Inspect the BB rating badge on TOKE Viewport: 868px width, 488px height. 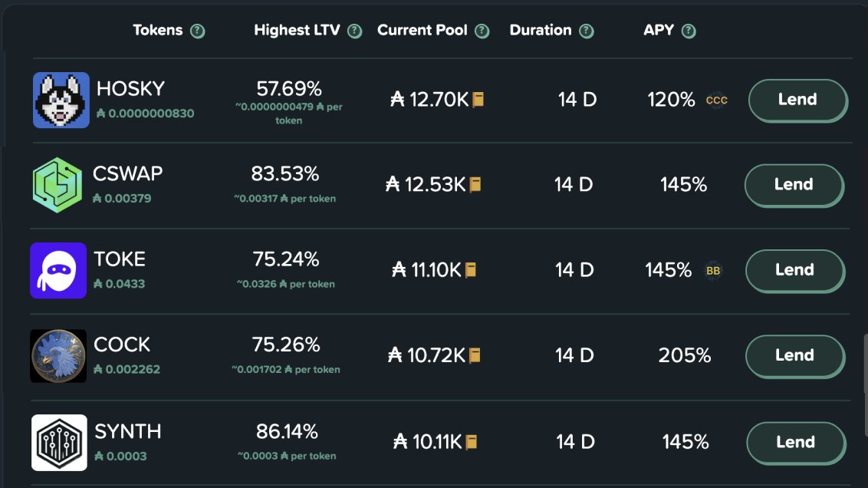pos(713,270)
